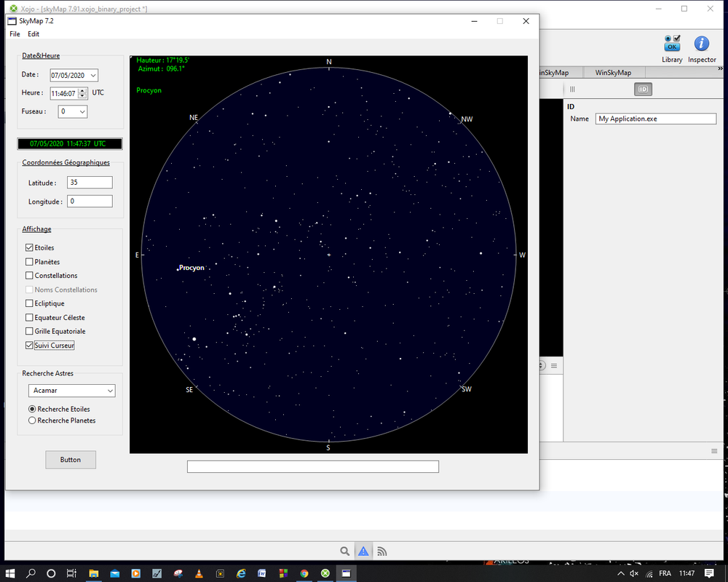Enable the Planètes checkbox
The width and height of the screenshot is (728, 582).
pyautogui.click(x=29, y=262)
